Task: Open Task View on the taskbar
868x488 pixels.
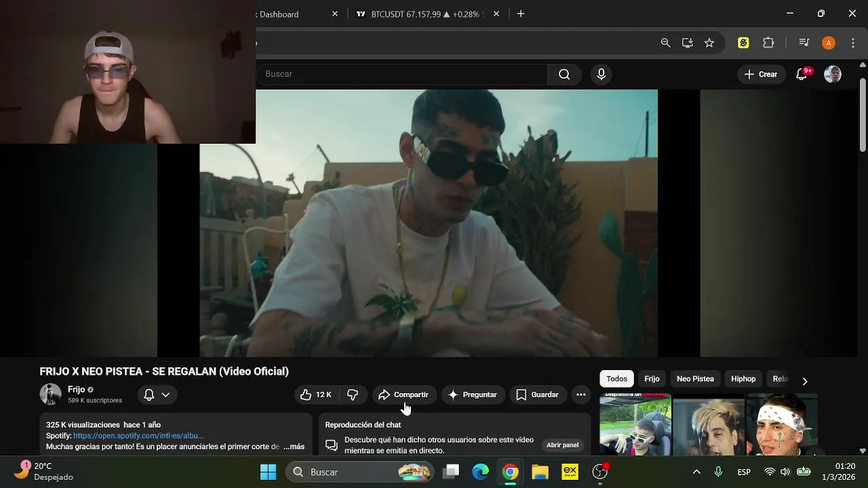Action: [451, 472]
